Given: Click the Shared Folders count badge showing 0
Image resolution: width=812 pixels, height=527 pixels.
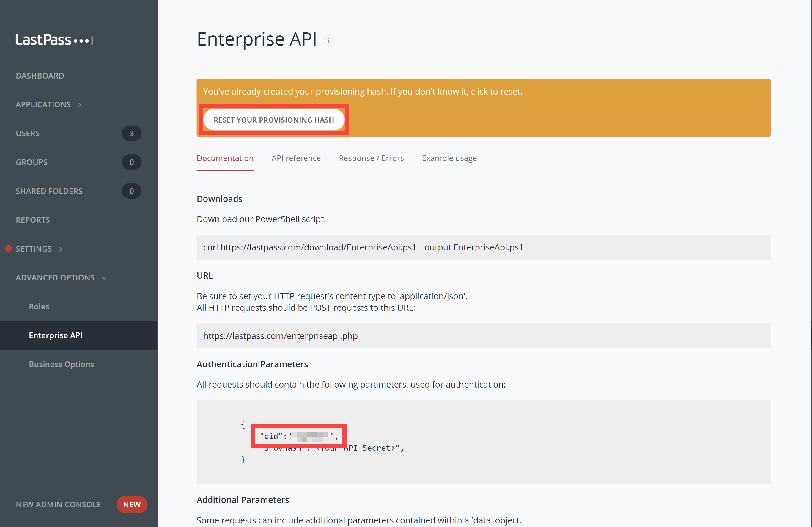Looking at the screenshot, I should pyautogui.click(x=132, y=191).
